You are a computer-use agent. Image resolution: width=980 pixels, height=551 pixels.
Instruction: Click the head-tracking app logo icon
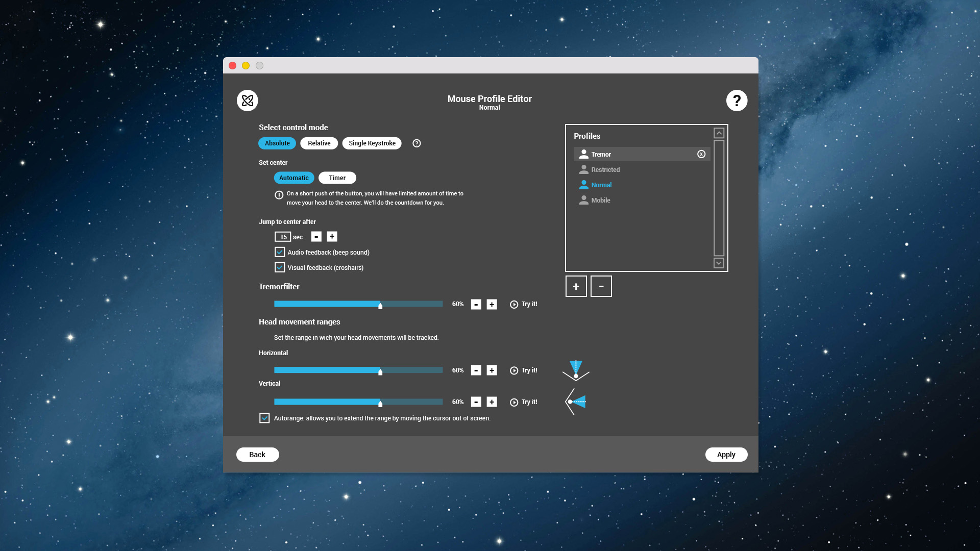(x=247, y=100)
